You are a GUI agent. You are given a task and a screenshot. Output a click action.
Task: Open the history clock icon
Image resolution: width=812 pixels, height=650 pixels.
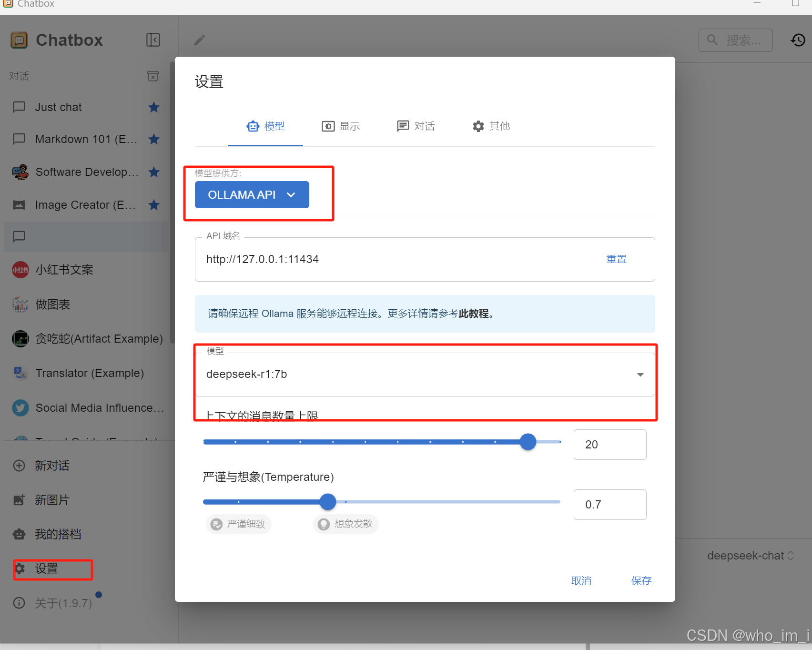798,40
